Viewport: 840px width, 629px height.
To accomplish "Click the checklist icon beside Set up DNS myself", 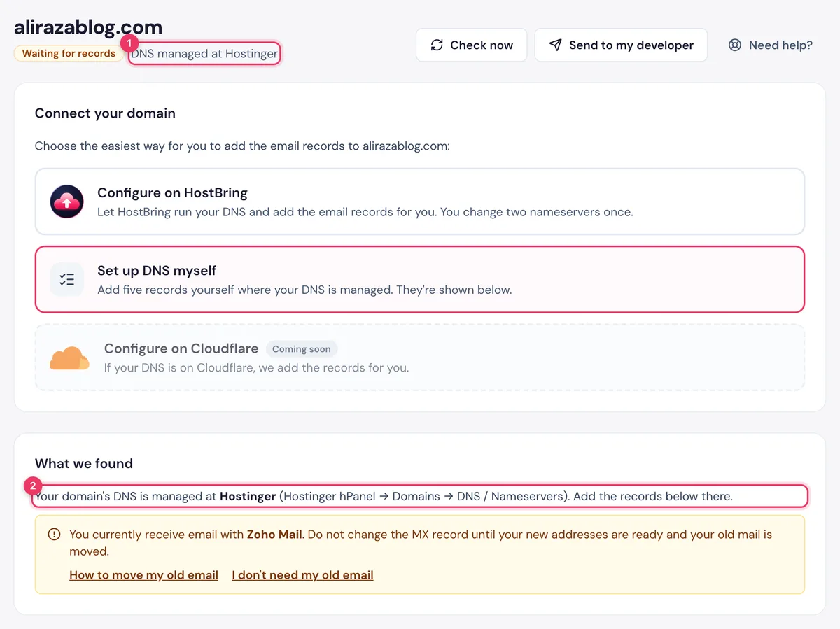I will [67, 279].
